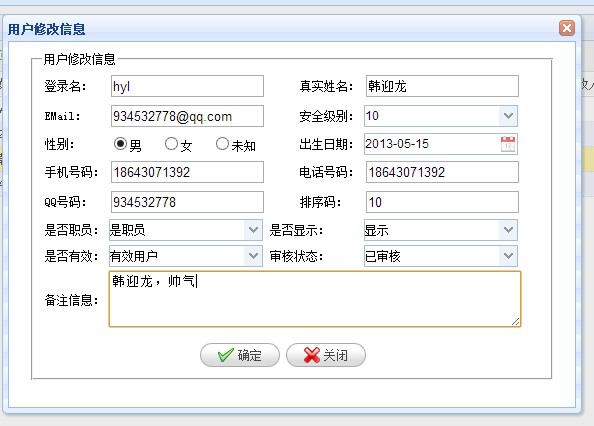This screenshot has height=426, width=594.
Task: Open the 是否有效 dropdown arrow
Action: pos(253,256)
